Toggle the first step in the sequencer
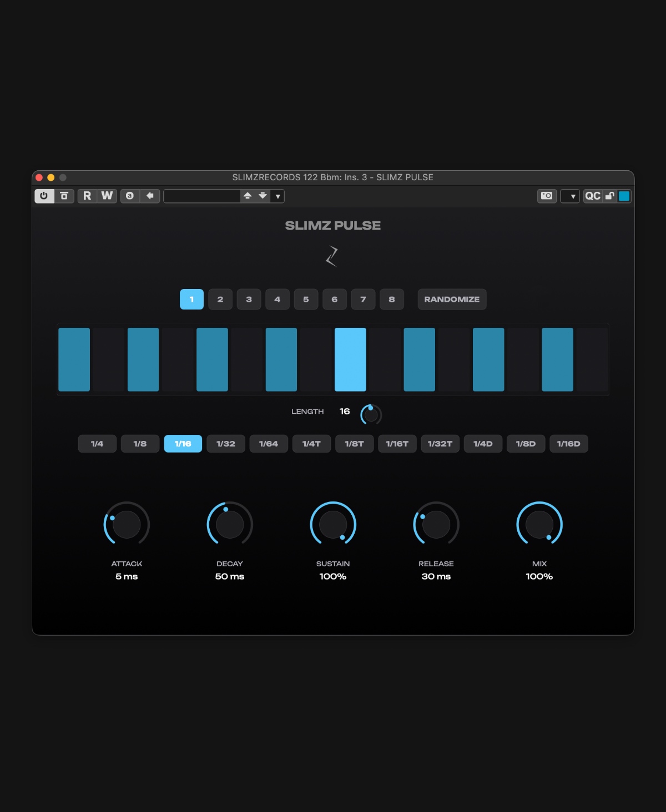 coord(74,359)
